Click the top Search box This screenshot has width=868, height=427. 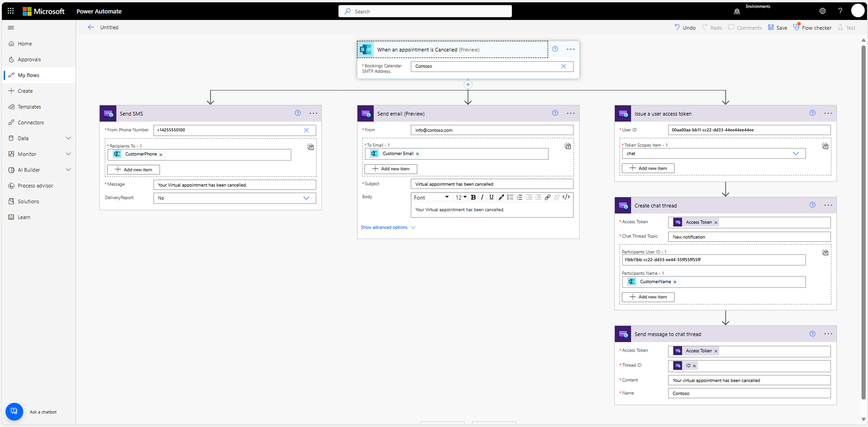(x=425, y=11)
